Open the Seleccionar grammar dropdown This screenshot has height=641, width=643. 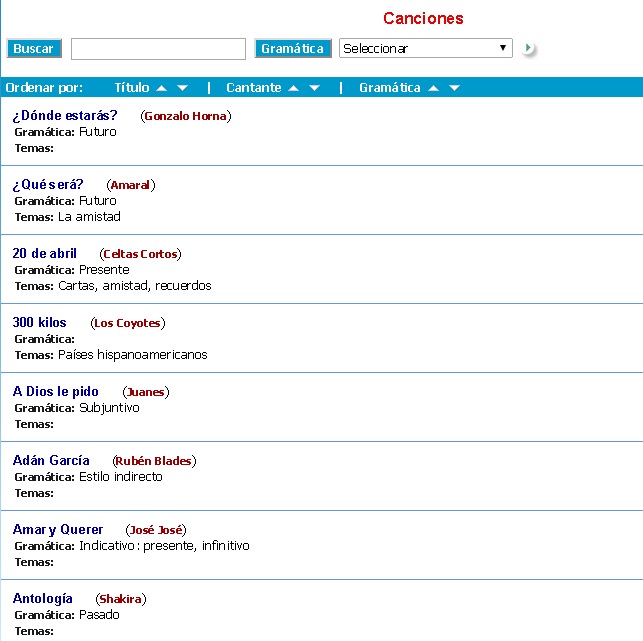425,48
